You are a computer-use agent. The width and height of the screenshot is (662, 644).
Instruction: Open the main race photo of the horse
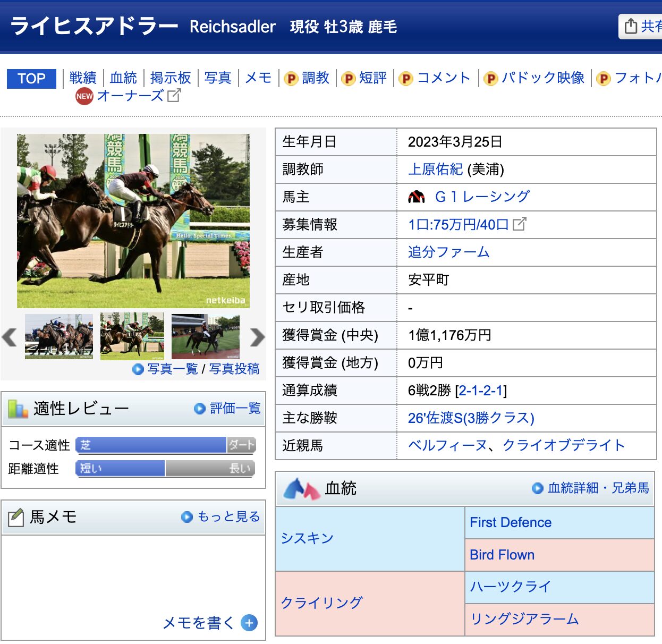(x=133, y=221)
